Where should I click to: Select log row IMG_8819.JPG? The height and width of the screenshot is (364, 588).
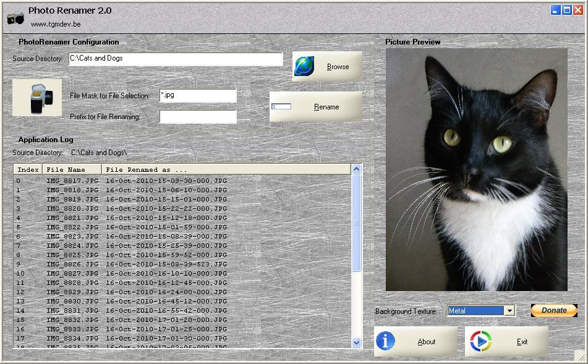click(182, 200)
